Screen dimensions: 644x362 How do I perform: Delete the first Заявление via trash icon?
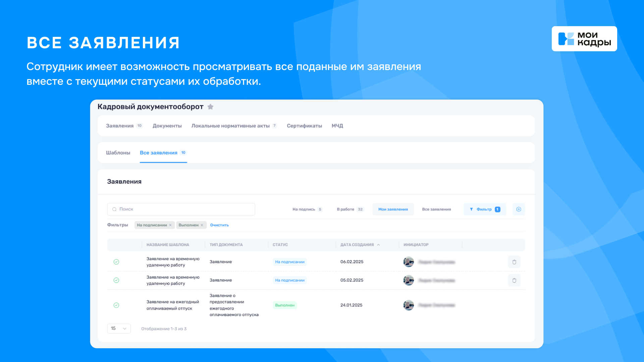514,262
